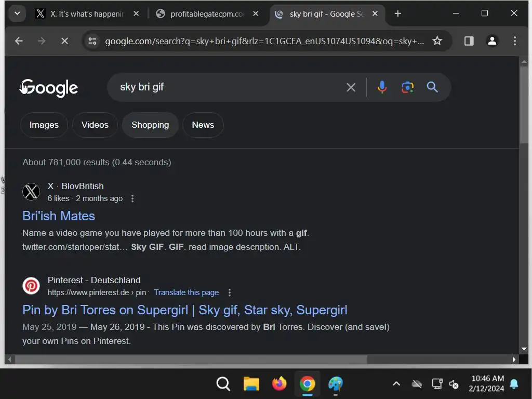Click the URL address bar text
Viewport: 532px width, 399px height.
pos(264,41)
